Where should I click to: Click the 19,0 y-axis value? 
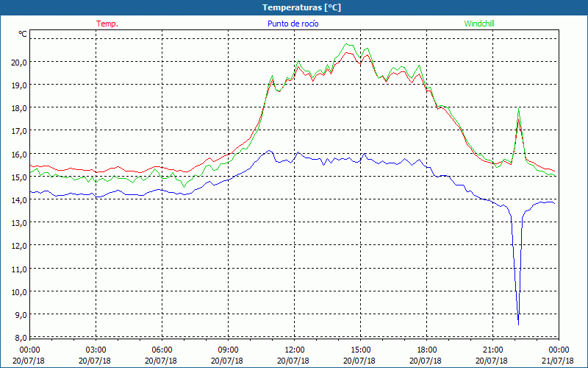click(19, 85)
